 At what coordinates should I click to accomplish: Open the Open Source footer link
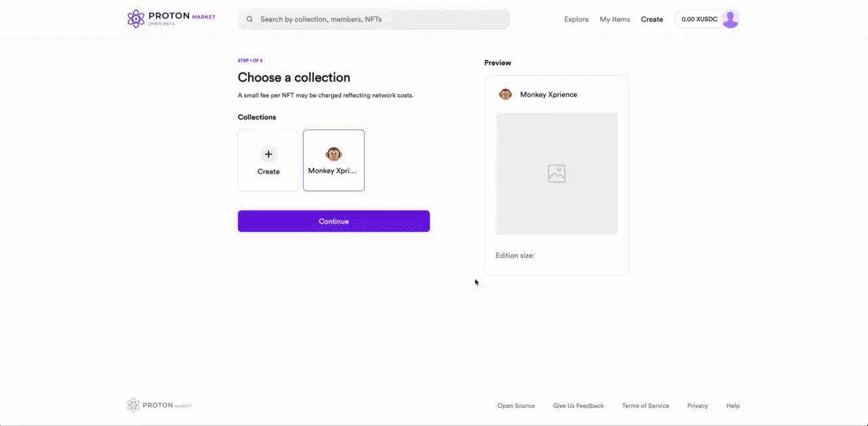coord(516,406)
